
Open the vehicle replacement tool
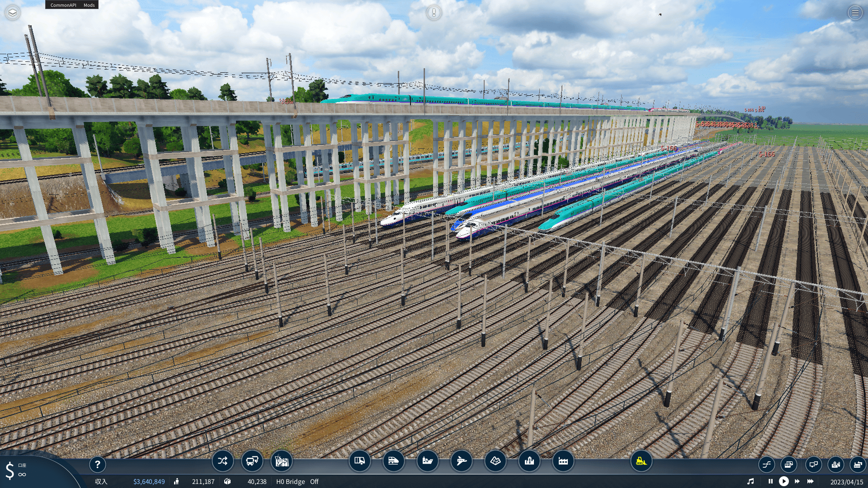pyautogui.click(x=789, y=464)
